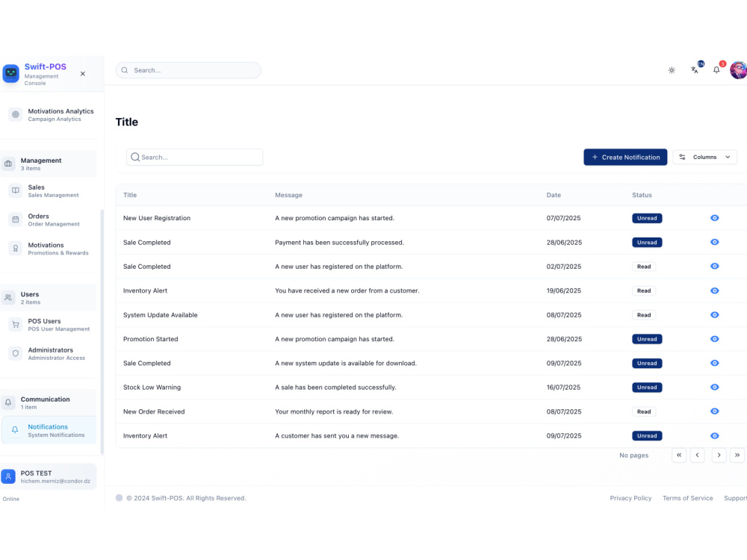Viewport: 747px width, 560px height.
Task: Click "Your monthly report is ready" message
Action: (x=334, y=411)
